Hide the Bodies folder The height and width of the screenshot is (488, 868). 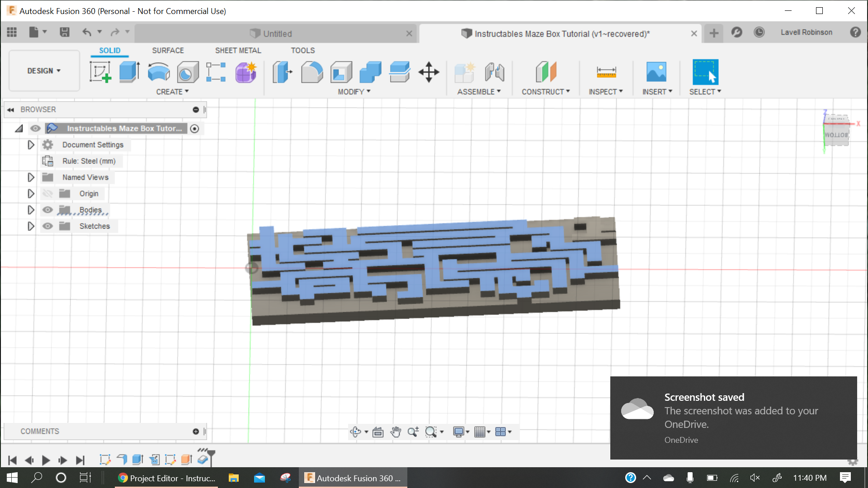click(x=47, y=210)
